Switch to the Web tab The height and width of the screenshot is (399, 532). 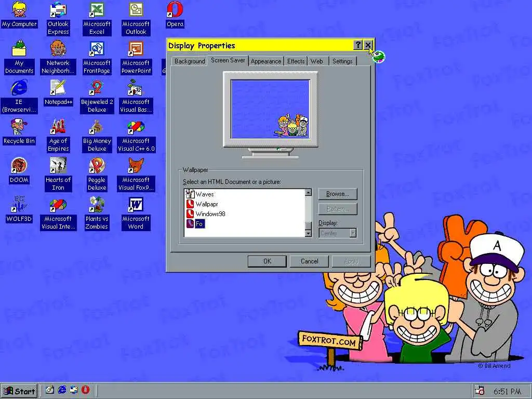317,61
